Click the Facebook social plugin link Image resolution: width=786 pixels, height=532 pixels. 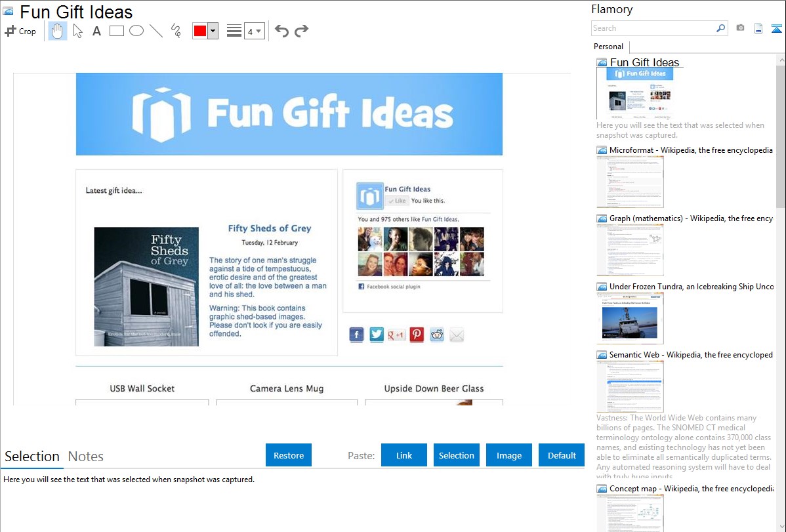tap(394, 287)
